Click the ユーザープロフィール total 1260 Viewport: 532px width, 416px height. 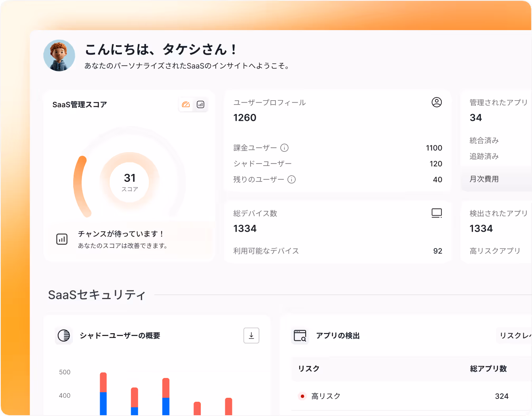coord(245,118)
